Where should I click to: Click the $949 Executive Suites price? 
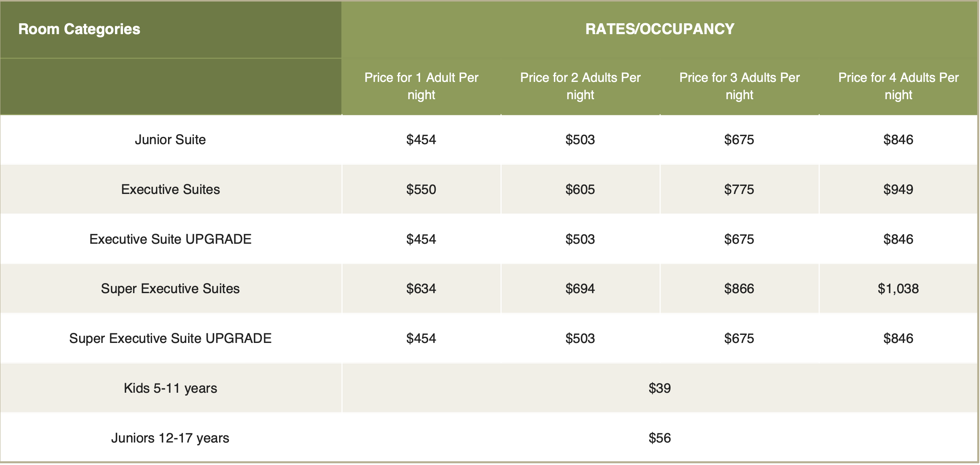pos(898,189)
